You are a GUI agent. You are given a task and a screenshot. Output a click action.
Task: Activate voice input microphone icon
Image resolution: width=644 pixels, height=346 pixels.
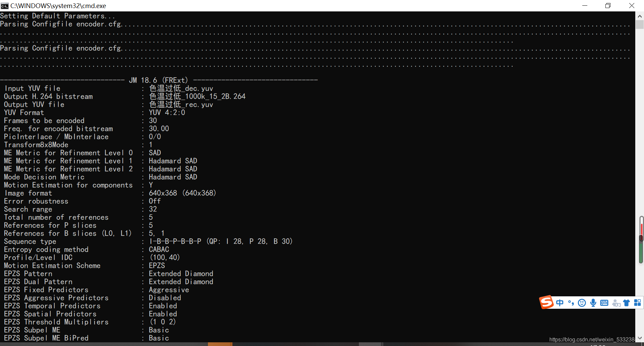(x=593, y=303)
